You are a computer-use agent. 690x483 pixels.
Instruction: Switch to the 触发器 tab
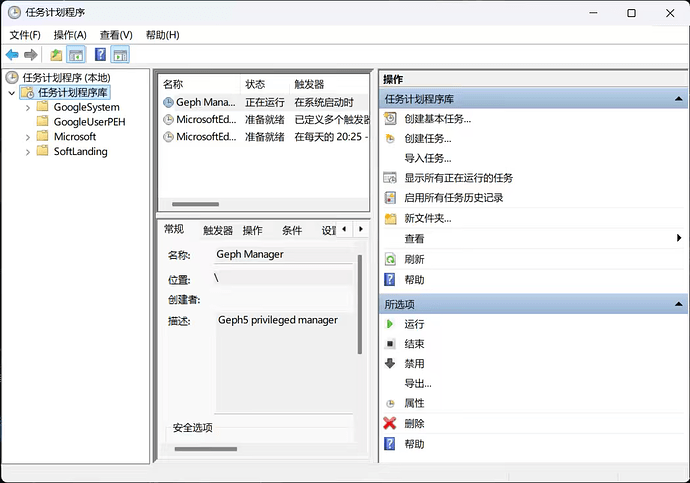(218, 231)
